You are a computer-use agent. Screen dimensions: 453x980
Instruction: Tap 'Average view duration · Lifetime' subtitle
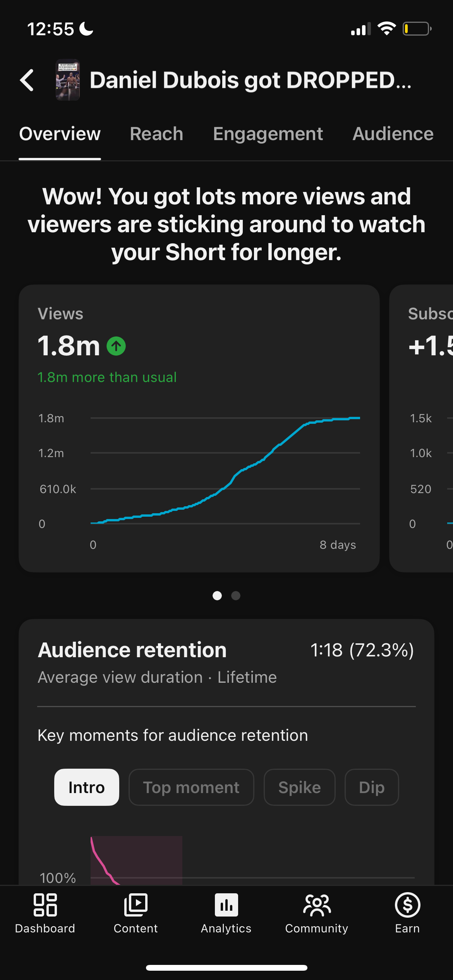point(157,677)
